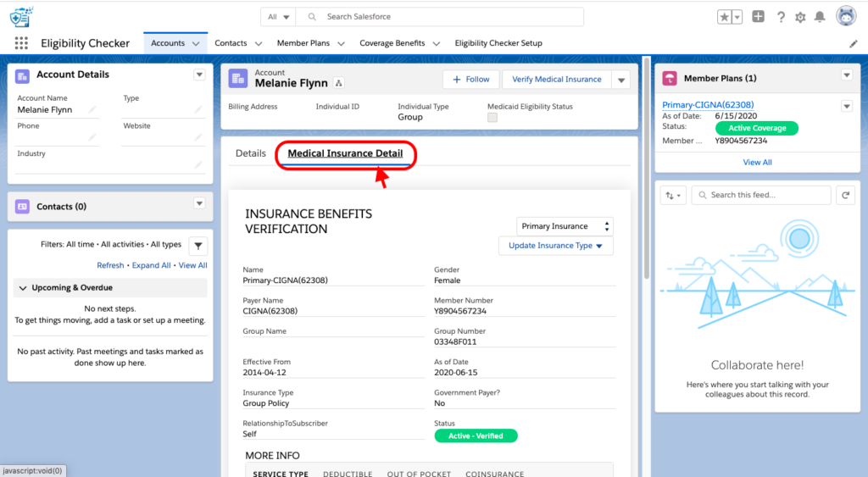Screen dimensions: 868x477
Task: Click the Contacts panel icon
Action: point(22,207)
